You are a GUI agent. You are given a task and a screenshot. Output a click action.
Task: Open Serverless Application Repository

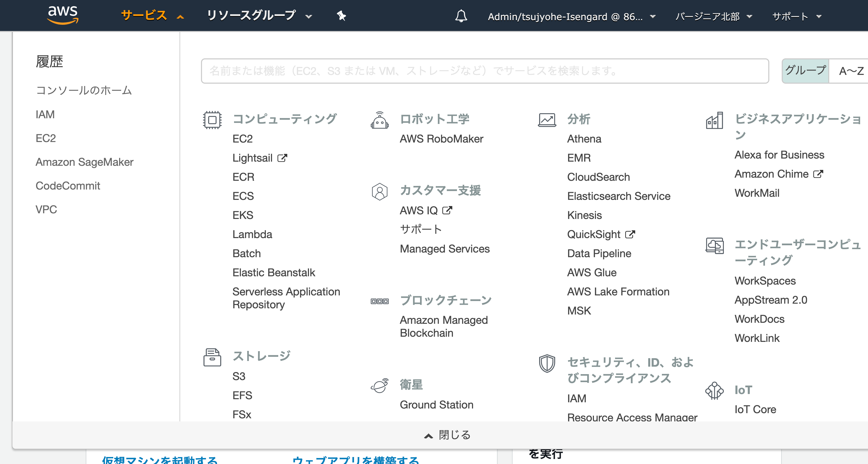coord(286,298)
